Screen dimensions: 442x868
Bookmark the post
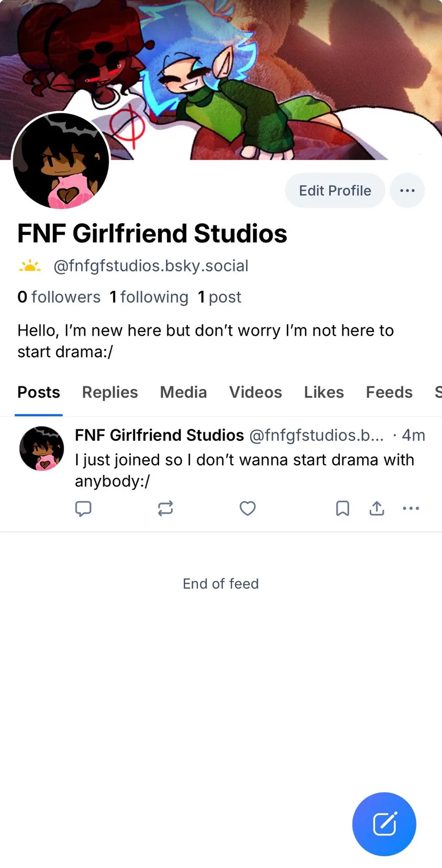(342, 508)
